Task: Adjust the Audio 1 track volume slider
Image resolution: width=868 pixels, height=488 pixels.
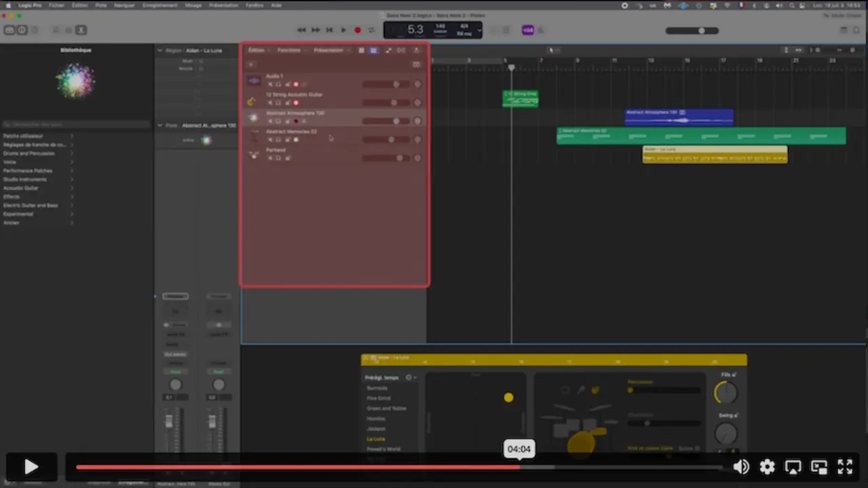Action: (x=386, y=84)
